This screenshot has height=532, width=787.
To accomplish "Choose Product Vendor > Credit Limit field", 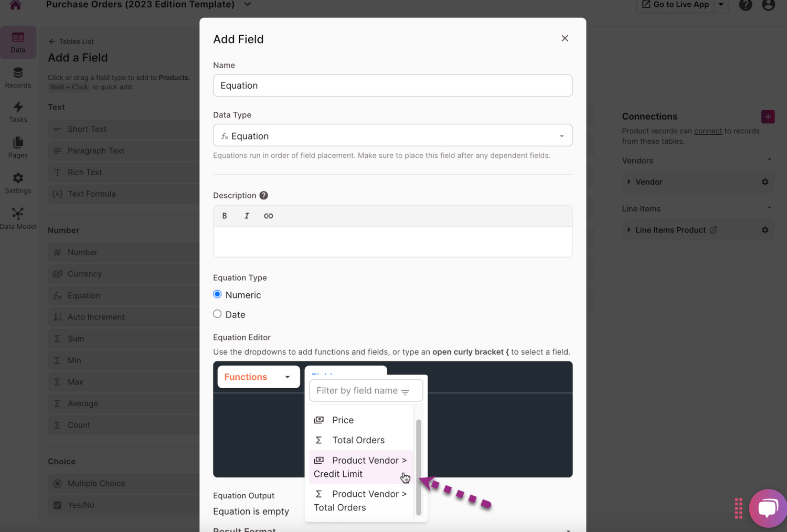I will pyautogui.click(x=360, y=467).
